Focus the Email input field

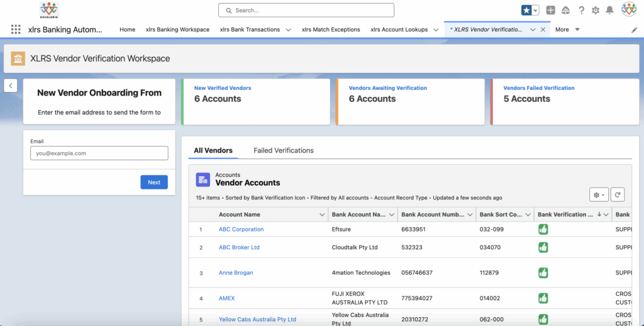(x=99, y=154)
